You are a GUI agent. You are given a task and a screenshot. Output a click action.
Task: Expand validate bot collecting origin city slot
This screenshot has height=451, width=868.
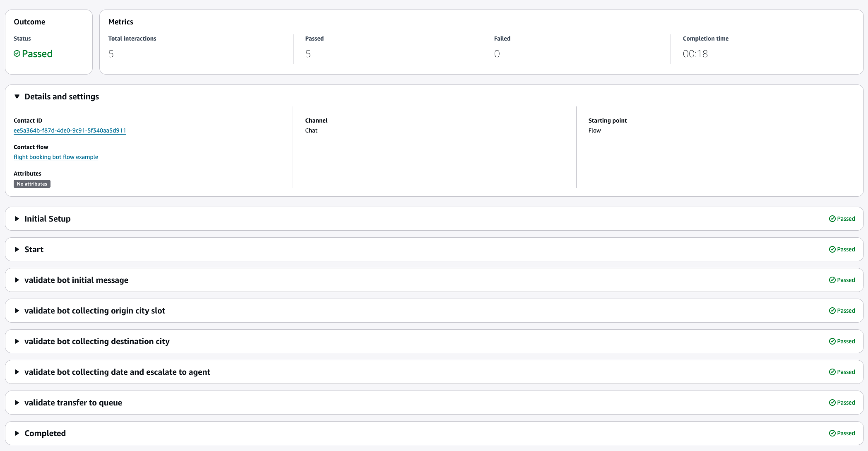pyautogui.click(x=17, y=311)
